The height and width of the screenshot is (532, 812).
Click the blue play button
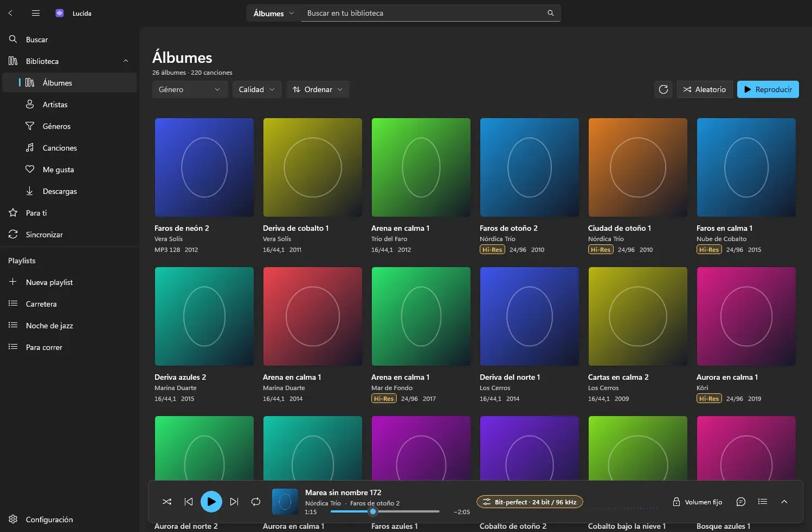pyautogui.click(x=211, y=502)
